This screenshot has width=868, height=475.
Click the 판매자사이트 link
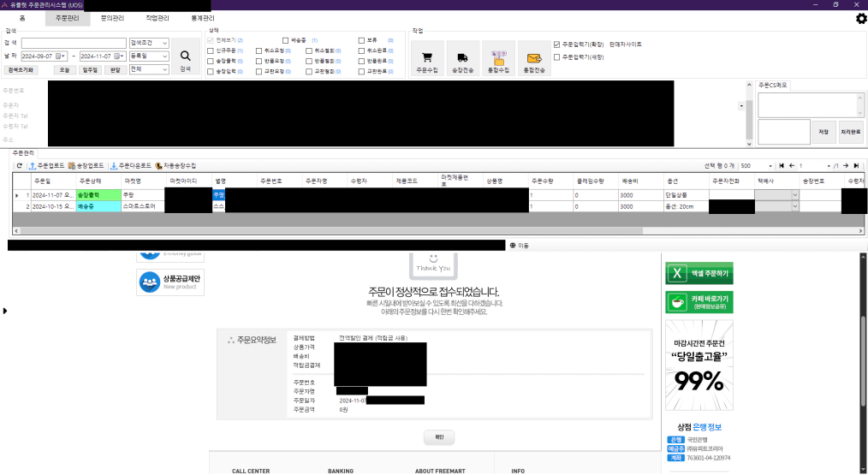[x=626, y=45]
